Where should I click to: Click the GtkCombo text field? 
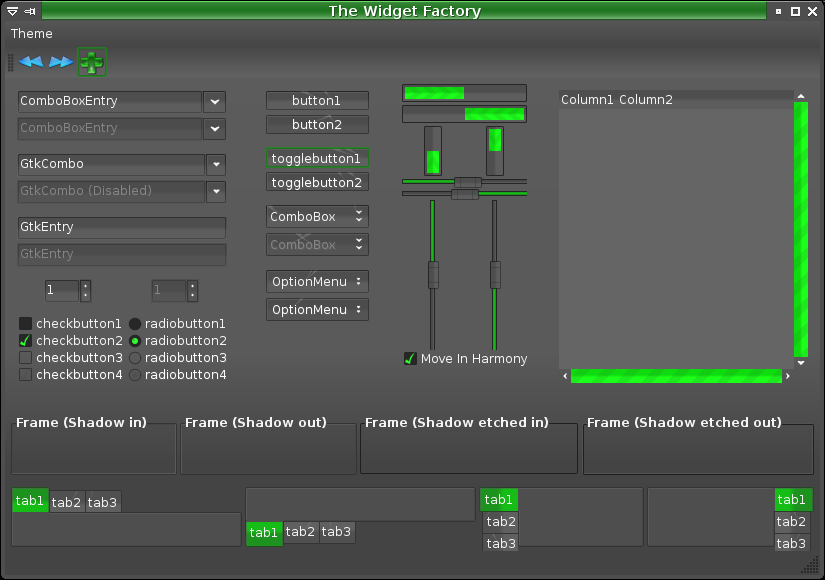(111, 164)
